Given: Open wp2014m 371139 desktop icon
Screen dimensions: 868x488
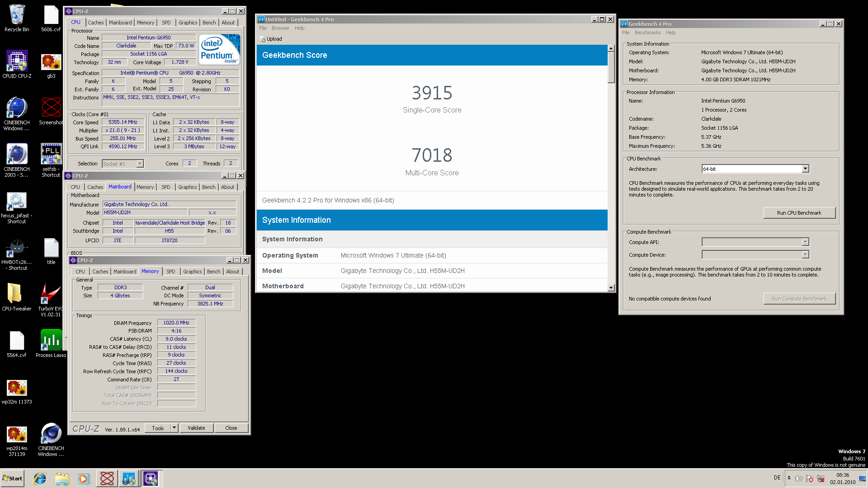Looking at the screenshot, I should 17,441.
